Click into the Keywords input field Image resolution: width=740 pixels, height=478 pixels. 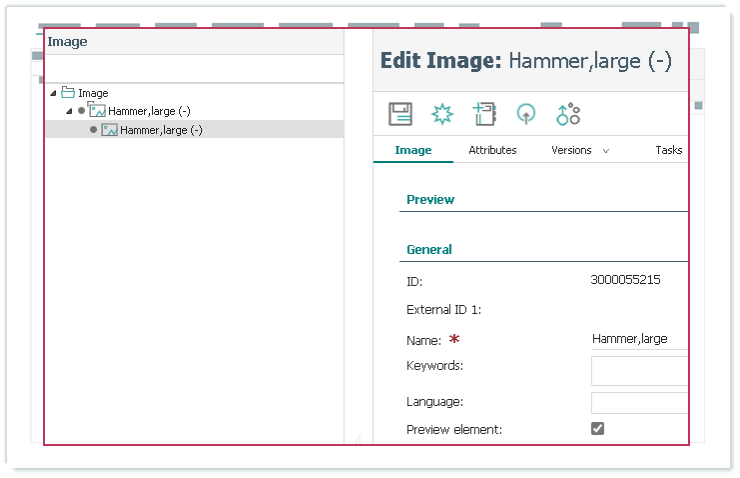[x=640, y=370]
